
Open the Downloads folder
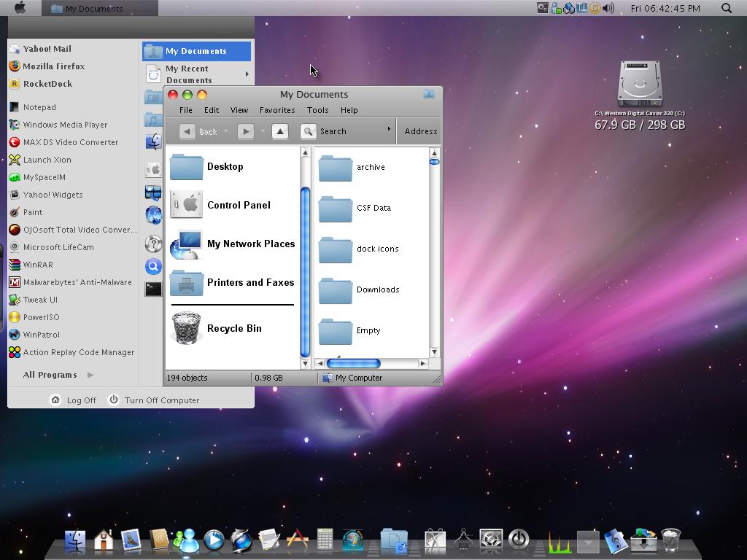click(x=359, y=290)
